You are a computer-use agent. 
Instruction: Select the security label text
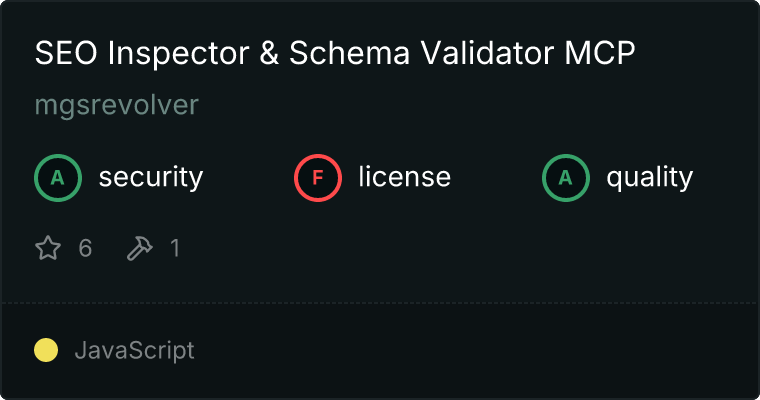(x=150, y=178)
